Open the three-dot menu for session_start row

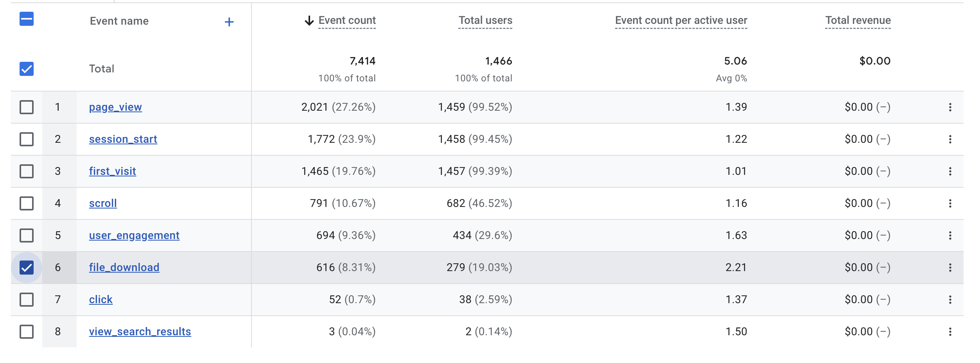[950, 139]
